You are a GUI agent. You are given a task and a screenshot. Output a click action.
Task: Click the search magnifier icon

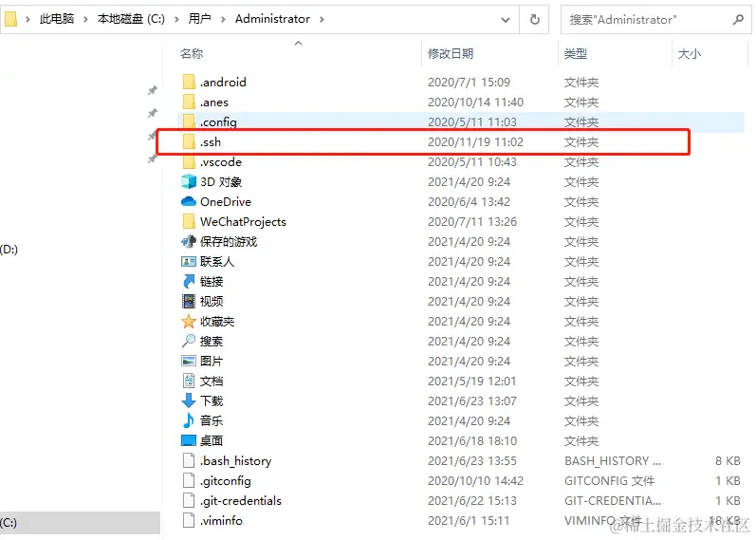tap(738, 19)
